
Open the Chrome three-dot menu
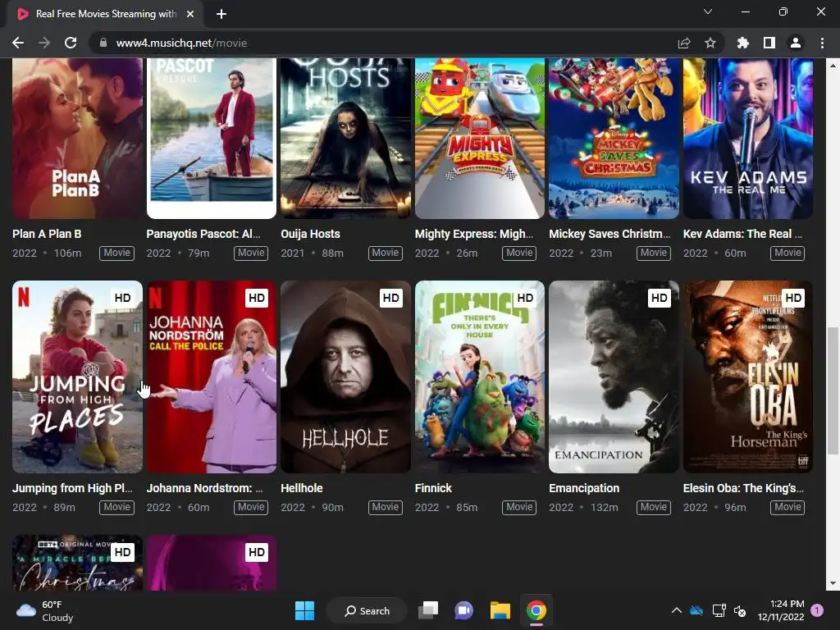point(822,43)
